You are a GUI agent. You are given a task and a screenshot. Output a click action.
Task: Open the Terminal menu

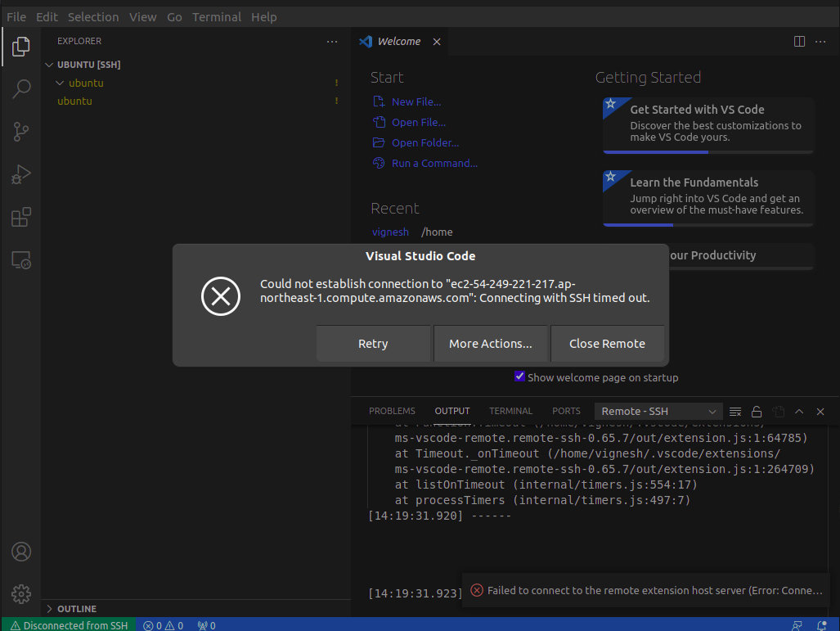pyautogui.click(x=217, y=16)
